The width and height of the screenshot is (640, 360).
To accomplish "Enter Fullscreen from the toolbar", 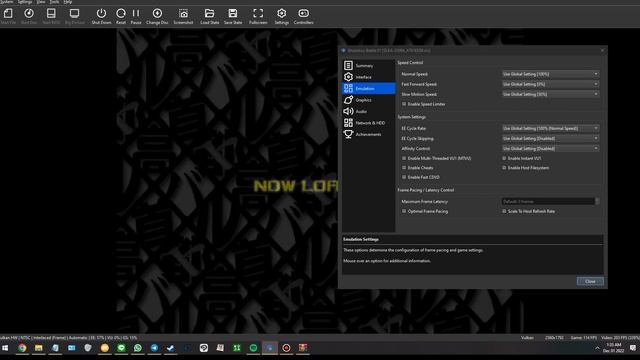I will tap(258, 16).
